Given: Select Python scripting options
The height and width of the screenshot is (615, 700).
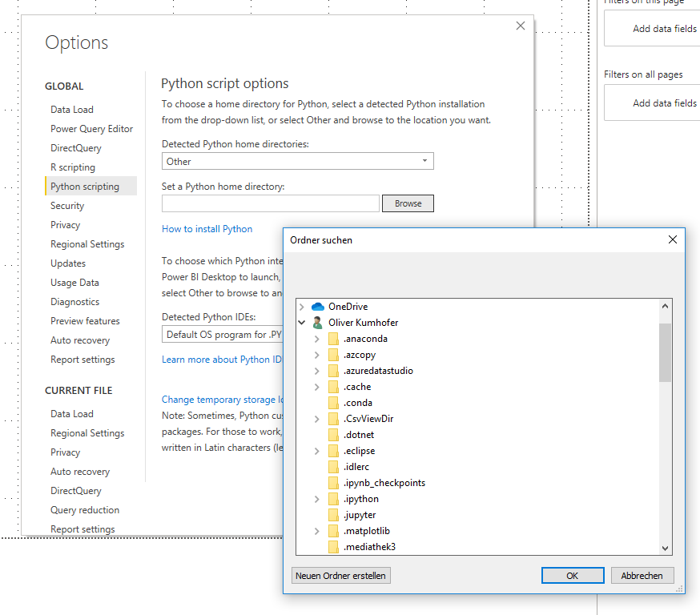Looking at the screenshot, I should pyautogui.click(x=91, y=186).
